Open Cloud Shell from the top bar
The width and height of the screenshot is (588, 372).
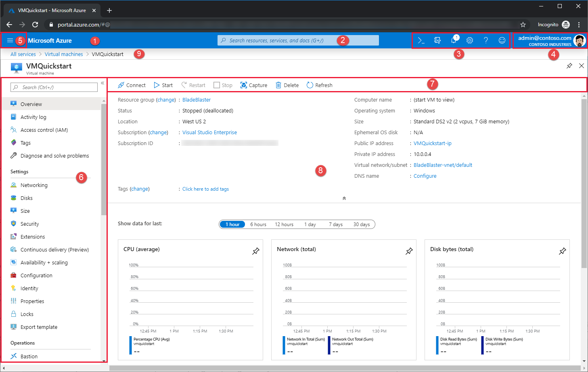click(421, 40)
